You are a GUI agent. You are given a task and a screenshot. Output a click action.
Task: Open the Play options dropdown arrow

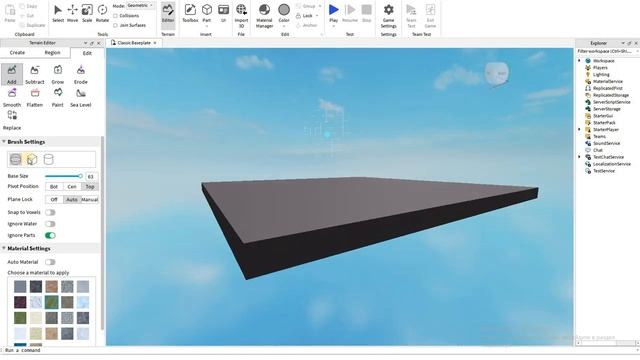[x=333, y=27]
